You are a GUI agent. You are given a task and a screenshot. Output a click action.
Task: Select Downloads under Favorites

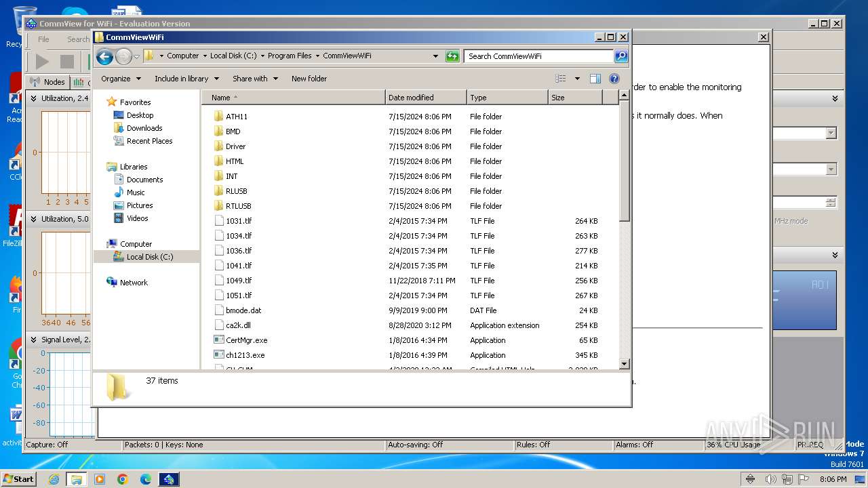144,128
